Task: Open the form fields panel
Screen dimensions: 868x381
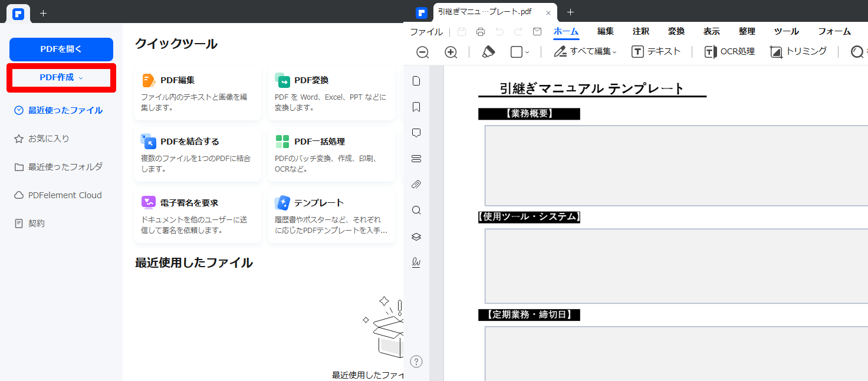Action: (x=416, y=159)
